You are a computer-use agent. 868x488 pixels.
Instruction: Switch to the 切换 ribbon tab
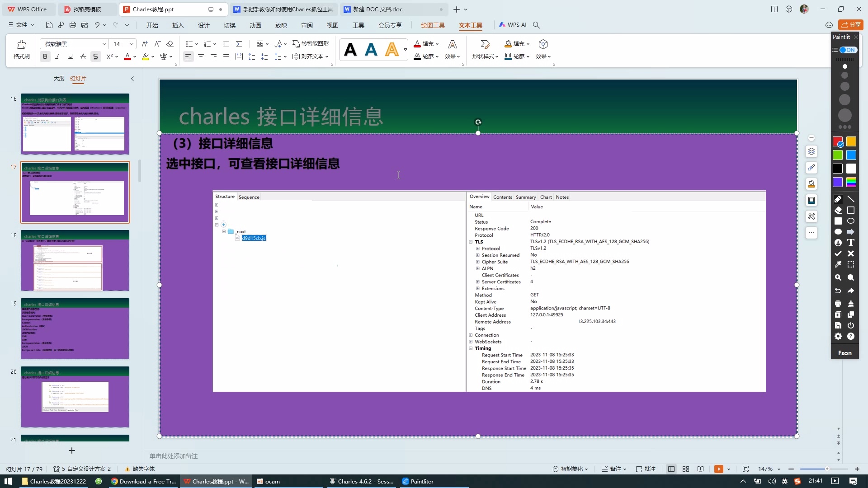click(230, 25)
